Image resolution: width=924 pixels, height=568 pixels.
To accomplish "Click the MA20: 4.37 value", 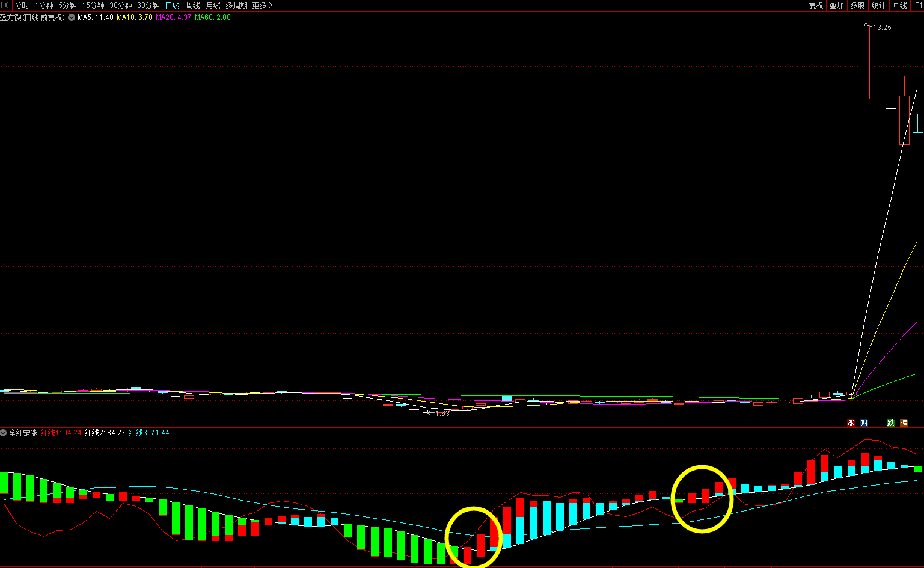I will click(174, 17).
